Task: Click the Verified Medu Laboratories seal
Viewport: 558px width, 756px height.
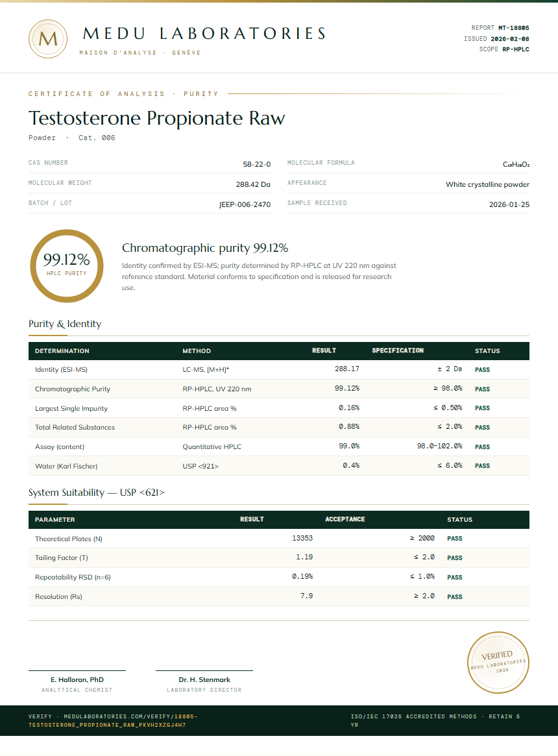Action: (498, 663)
